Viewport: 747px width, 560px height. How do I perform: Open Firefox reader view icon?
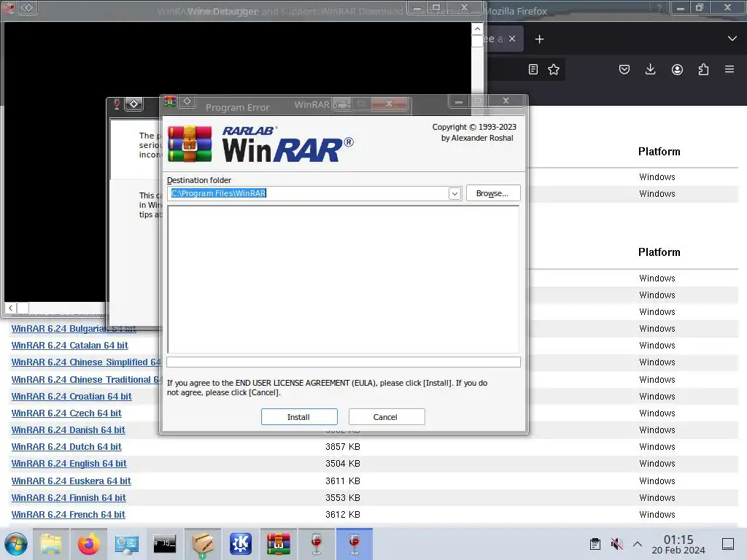tap(533, 69)
